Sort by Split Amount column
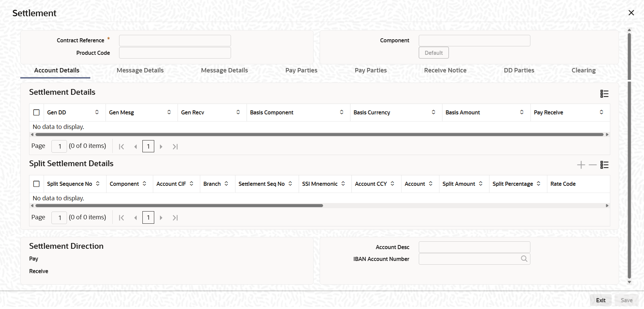Viewport: 644px width, 309px height. click(481, 183)
